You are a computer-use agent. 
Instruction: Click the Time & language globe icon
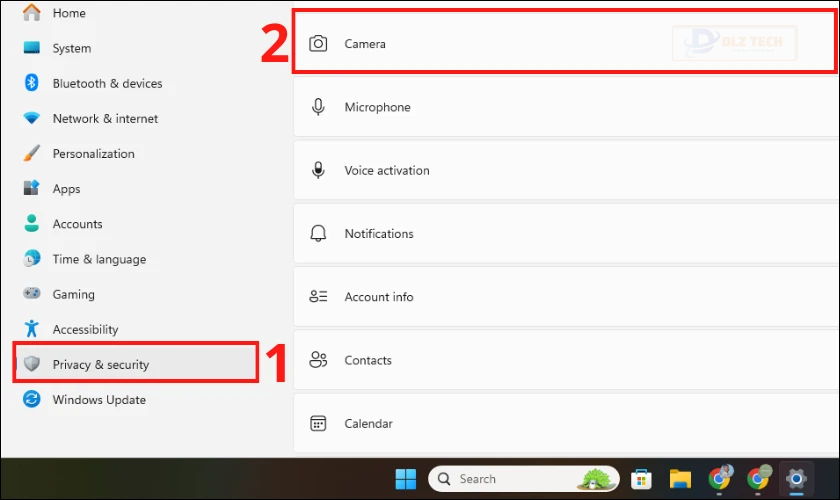coord(32,258)
